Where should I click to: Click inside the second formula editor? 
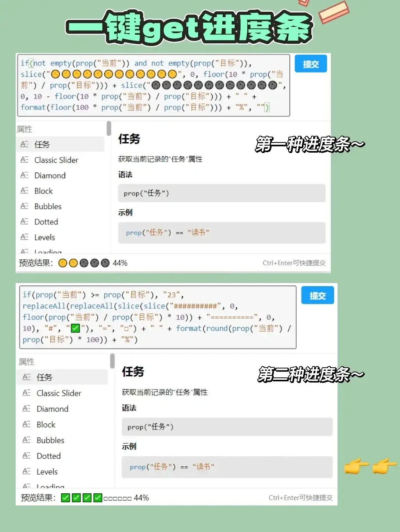[156, 317]
